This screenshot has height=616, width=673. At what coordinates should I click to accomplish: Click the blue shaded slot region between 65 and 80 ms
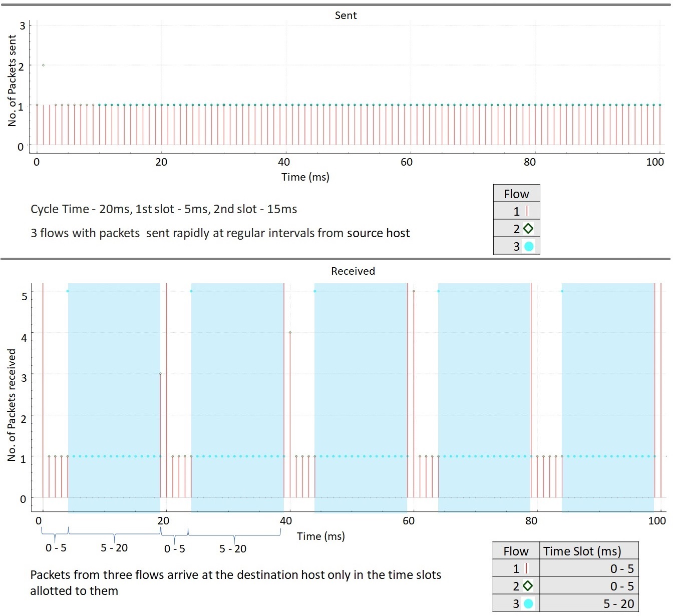tap(484, 398)
